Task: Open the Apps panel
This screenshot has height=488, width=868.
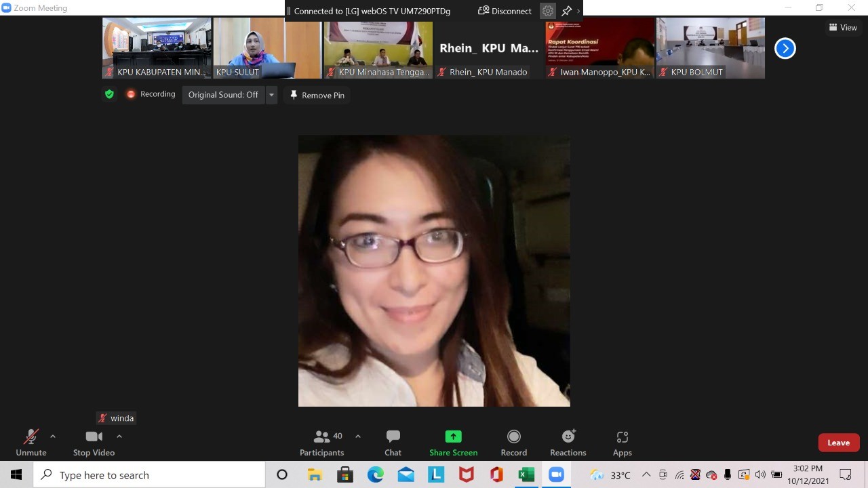Action: 622,443
